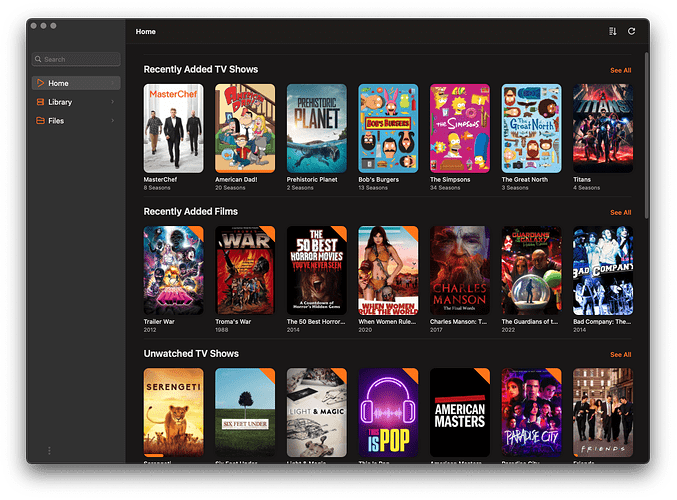Click See All for Recently Added Films

tap(620, 212)
